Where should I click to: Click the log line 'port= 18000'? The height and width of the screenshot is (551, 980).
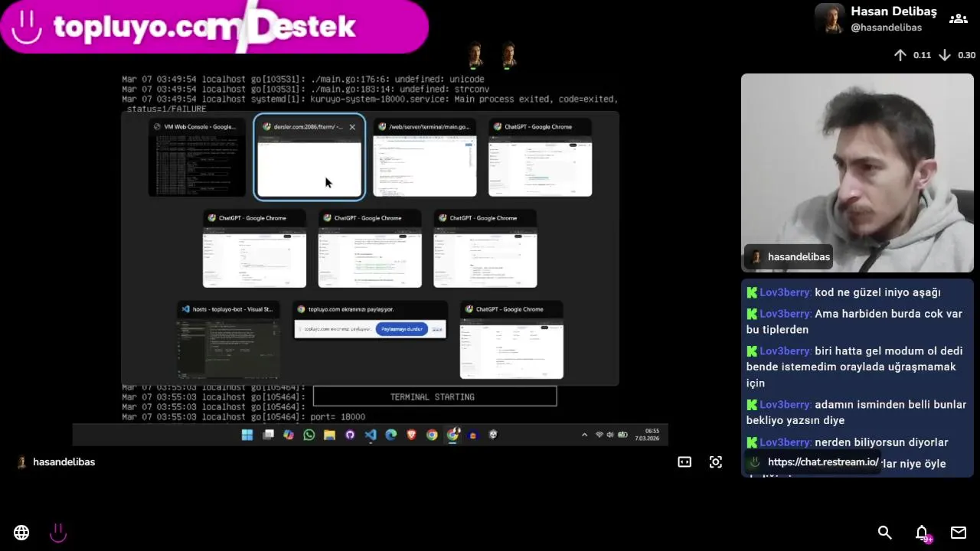pyautogui.click(x=338, y=417)
